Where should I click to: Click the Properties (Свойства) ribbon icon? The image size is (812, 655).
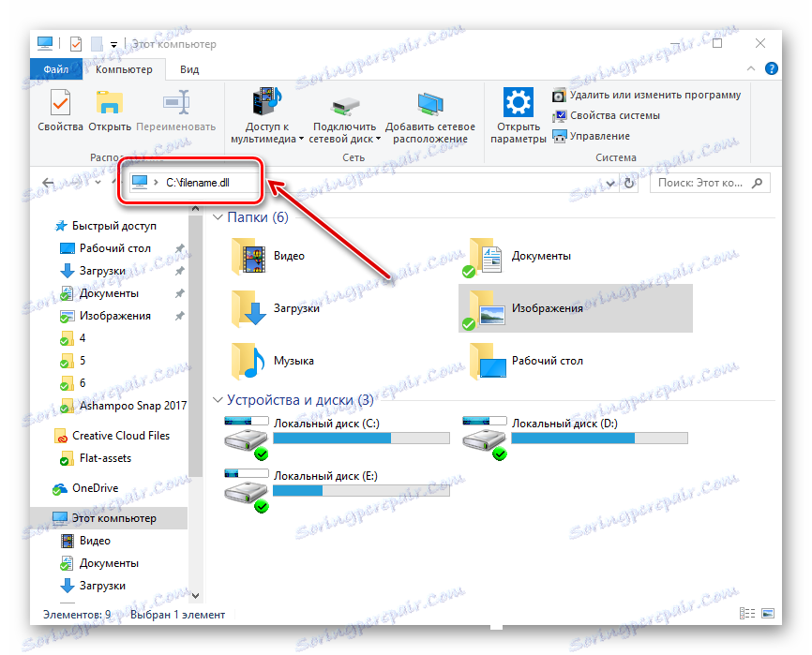pos(61,102)
